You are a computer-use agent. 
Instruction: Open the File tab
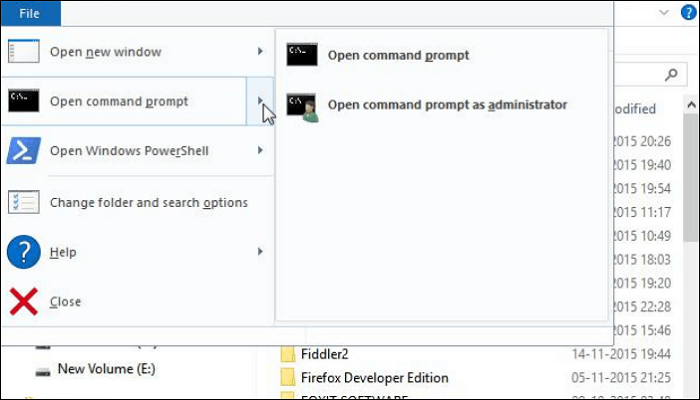click(30, 12)
